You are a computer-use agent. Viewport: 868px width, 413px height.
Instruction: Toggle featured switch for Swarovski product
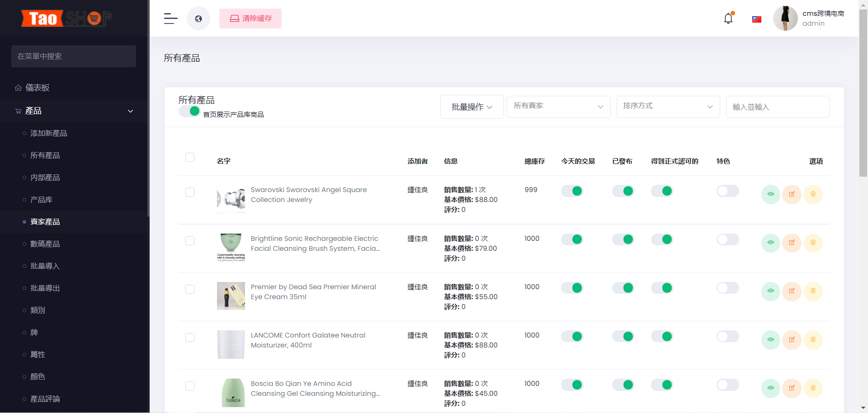(727, 191)
